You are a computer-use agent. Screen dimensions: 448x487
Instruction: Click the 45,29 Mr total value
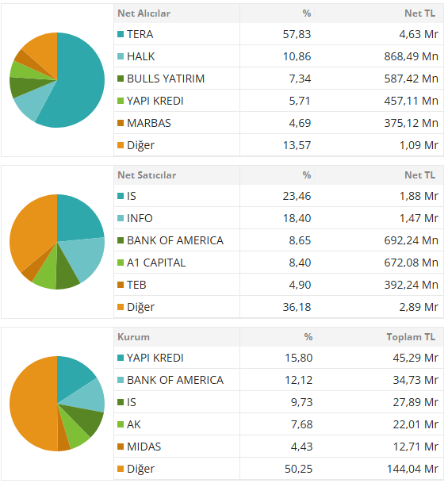(415, 358)
